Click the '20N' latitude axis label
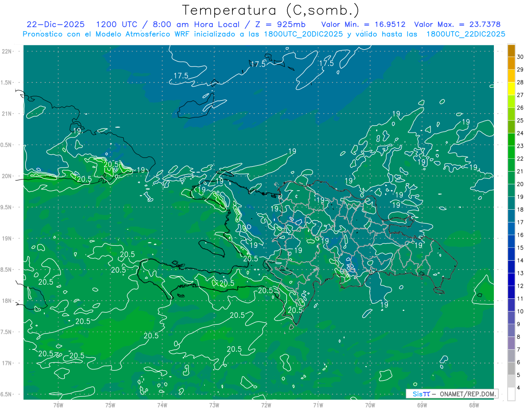Screen dimensions: 532x411 [x=7, y=176]
